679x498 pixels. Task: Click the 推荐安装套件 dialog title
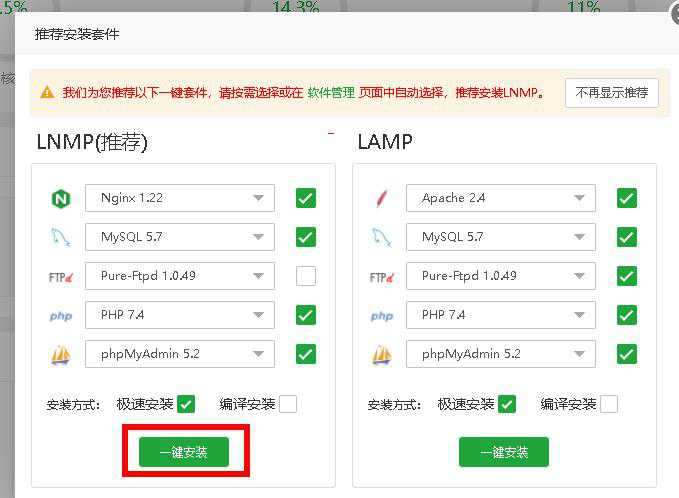pyautogui.click(x=77, y=34)
